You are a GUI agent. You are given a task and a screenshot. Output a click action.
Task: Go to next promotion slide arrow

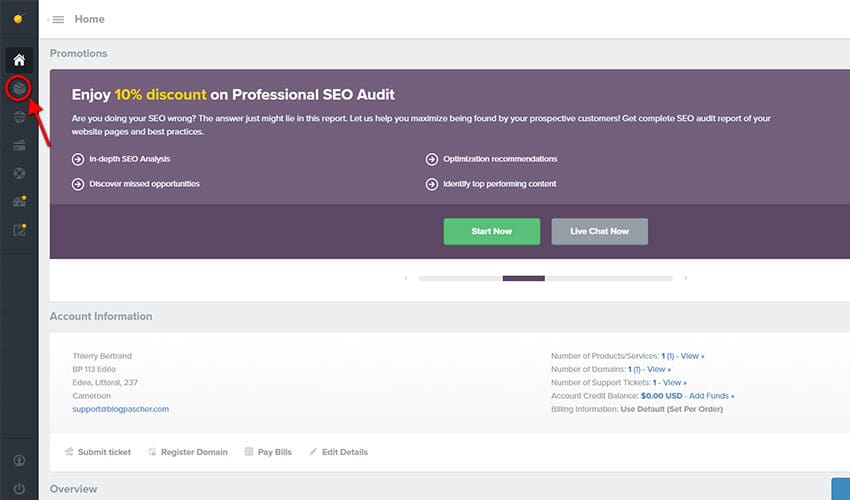(x=686, y=278)
